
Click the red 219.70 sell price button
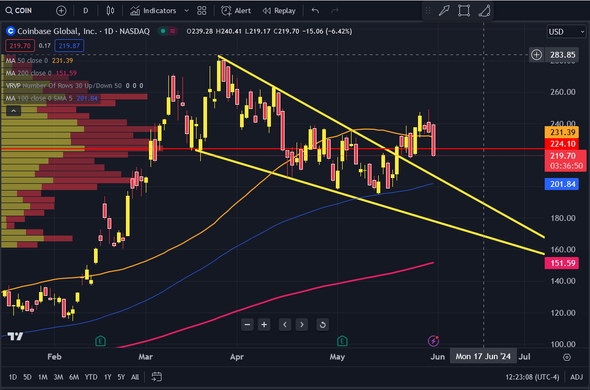20,46
